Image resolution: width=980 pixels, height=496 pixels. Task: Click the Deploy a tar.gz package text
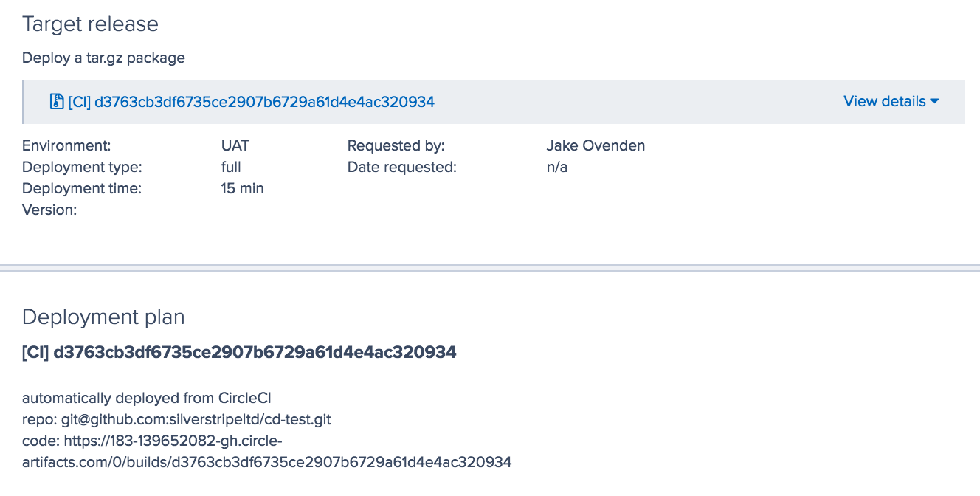103,58
